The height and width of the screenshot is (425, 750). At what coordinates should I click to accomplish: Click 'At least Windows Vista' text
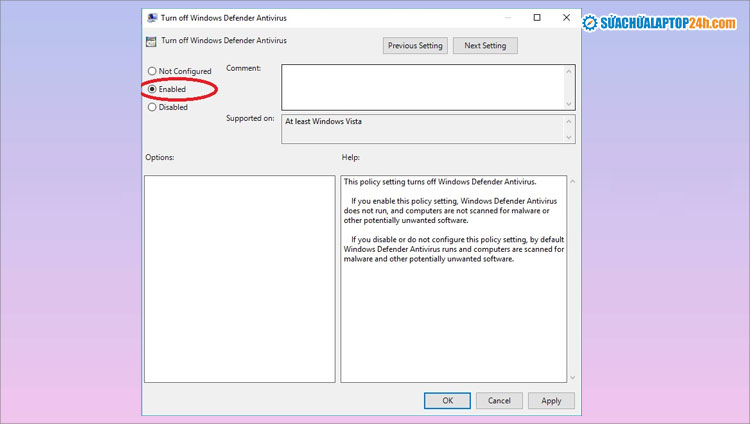coord(323,121)
